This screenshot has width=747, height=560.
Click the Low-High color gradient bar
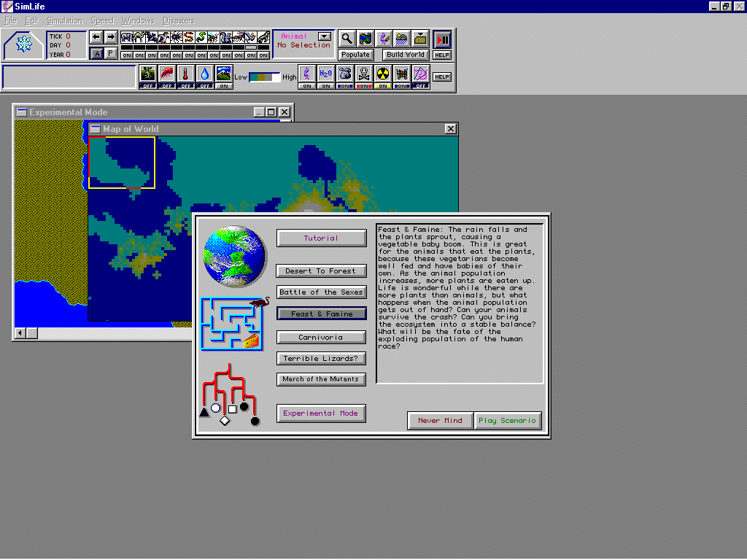(x=266, y=77)
